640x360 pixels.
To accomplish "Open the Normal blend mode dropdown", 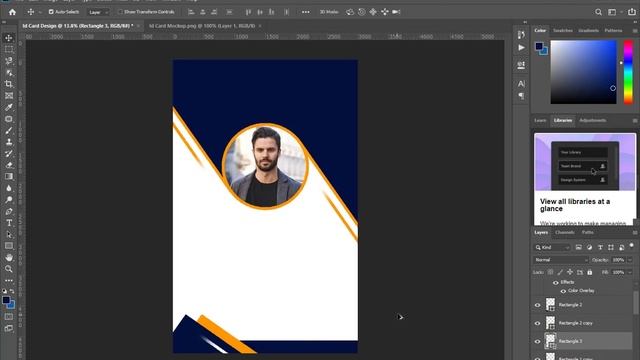I will coord(561,260).
